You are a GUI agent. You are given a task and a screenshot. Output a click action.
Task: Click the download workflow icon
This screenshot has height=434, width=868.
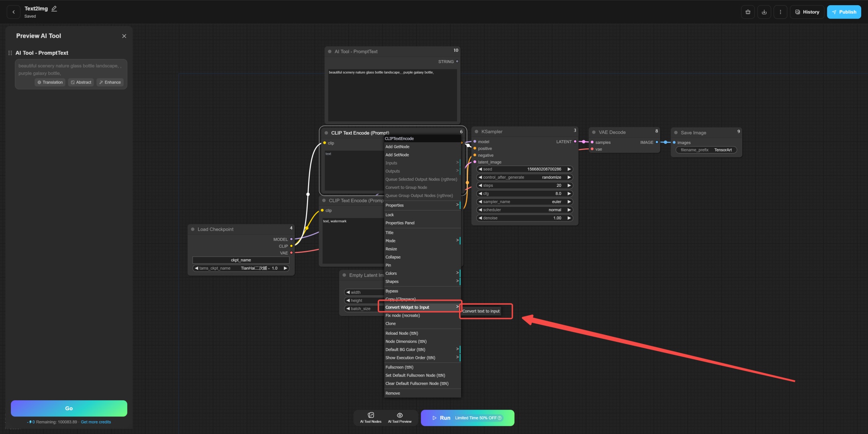click(764, 12)
